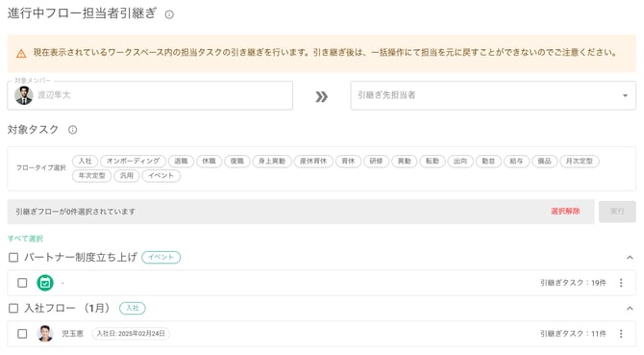Click the 引継ぎタスク：19件 text

[x=573, y=283]
